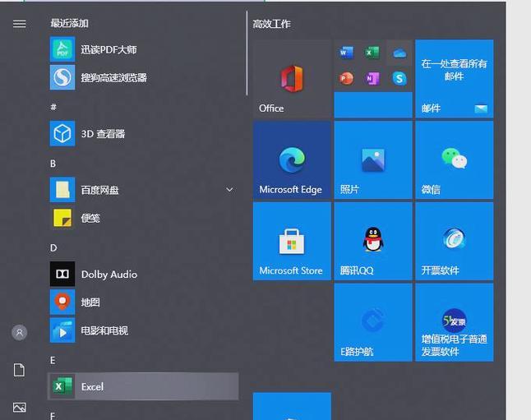531x420 pixels.
Task: Open the 邮件 mail tile
Action: (455, 79)
